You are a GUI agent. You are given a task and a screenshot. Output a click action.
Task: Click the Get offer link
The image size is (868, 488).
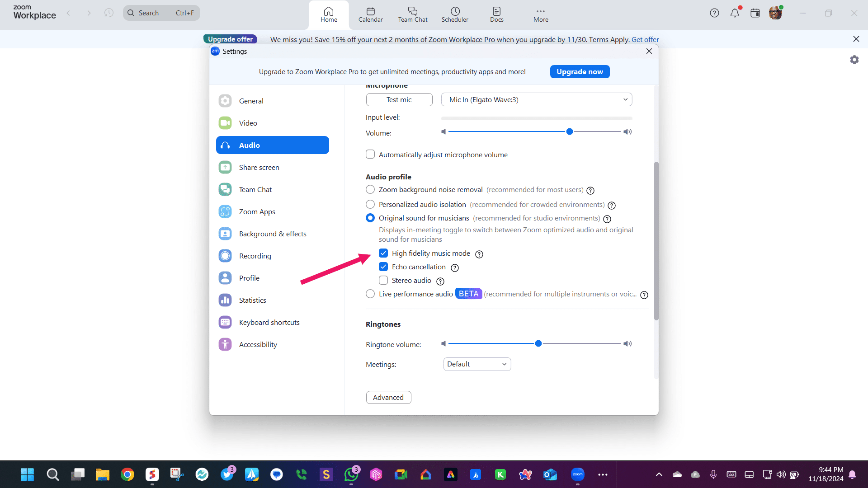click(645, 39)
